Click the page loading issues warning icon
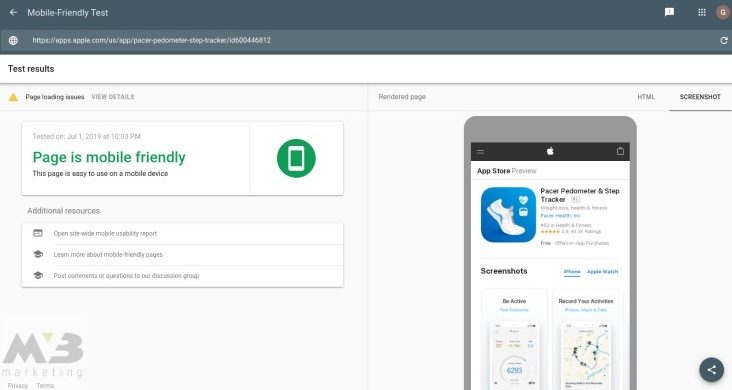The width and height of the screenshot is (732, 390). [13, 97]
